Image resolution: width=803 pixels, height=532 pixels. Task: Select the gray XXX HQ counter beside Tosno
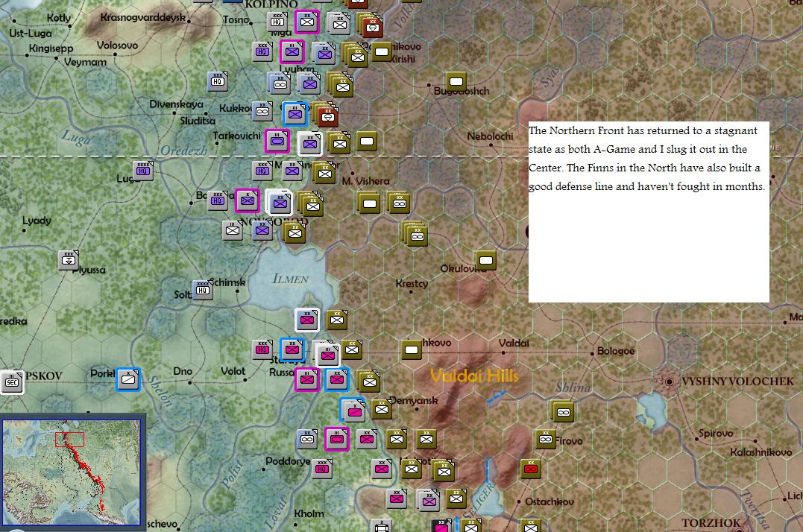277,22
